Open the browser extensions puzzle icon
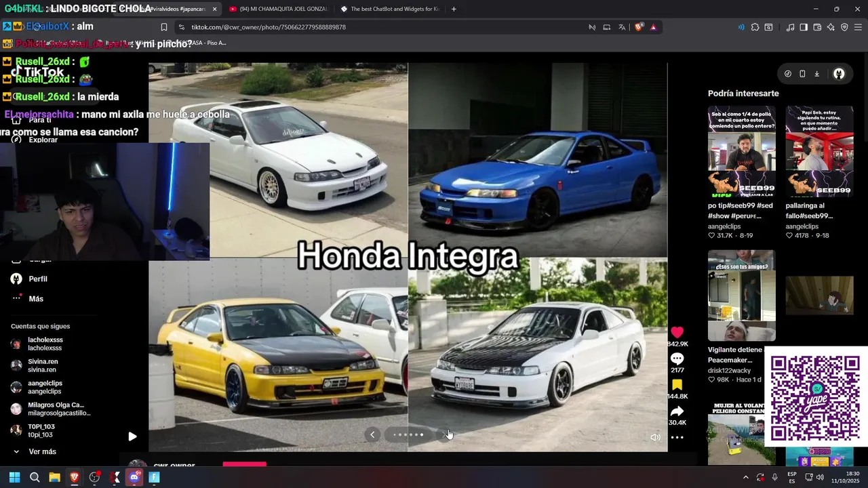The width and height of the screenshot is (868, 488). 755,27
